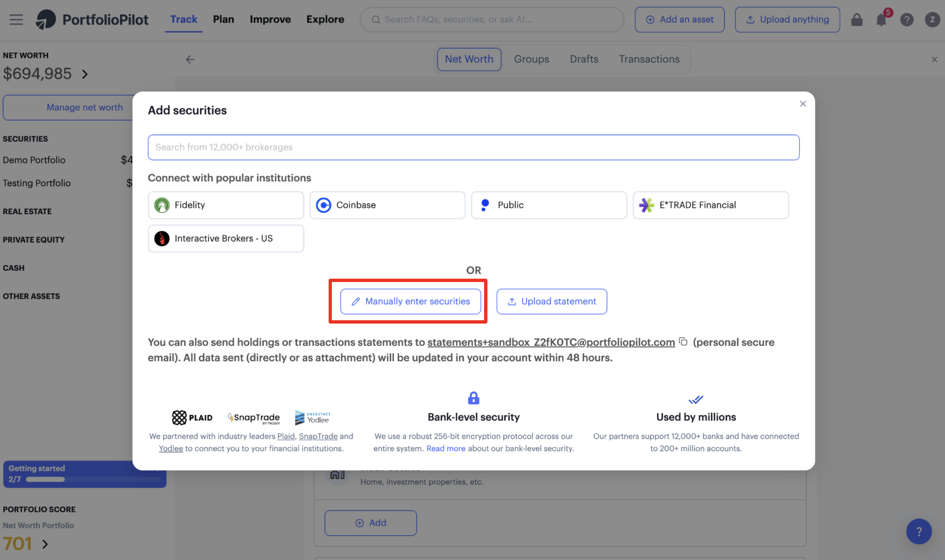945x560 pixels.
Task: Click the CASH sidebar section
Action: click(14, 268)
